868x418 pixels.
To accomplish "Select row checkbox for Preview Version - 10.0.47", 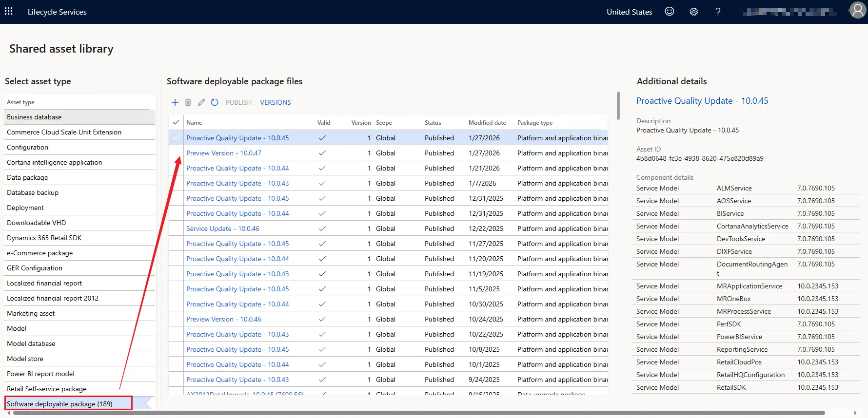I will click(176, 153).
